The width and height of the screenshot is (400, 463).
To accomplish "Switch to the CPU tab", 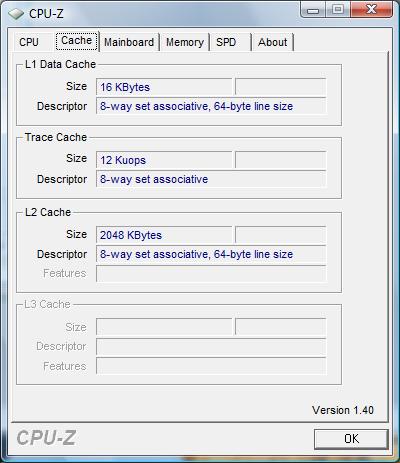I will tap(29, 42).
